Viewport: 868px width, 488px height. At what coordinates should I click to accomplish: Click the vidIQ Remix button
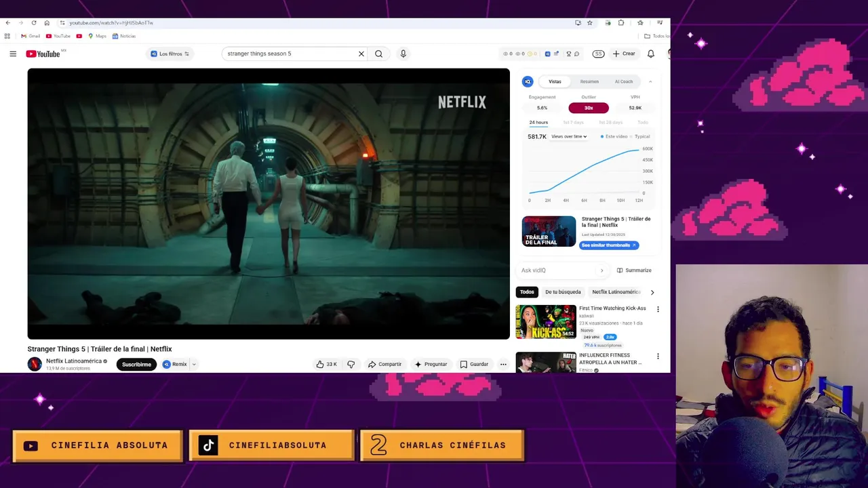point(175,364)
